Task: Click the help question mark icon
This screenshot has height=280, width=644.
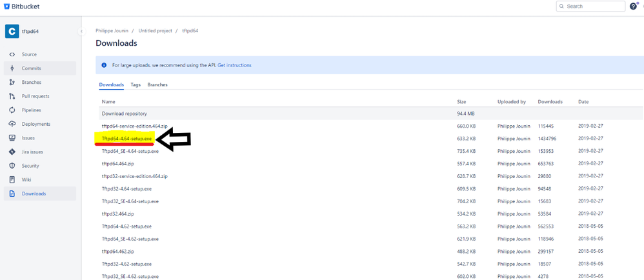Action: click(x=633, y=6)
